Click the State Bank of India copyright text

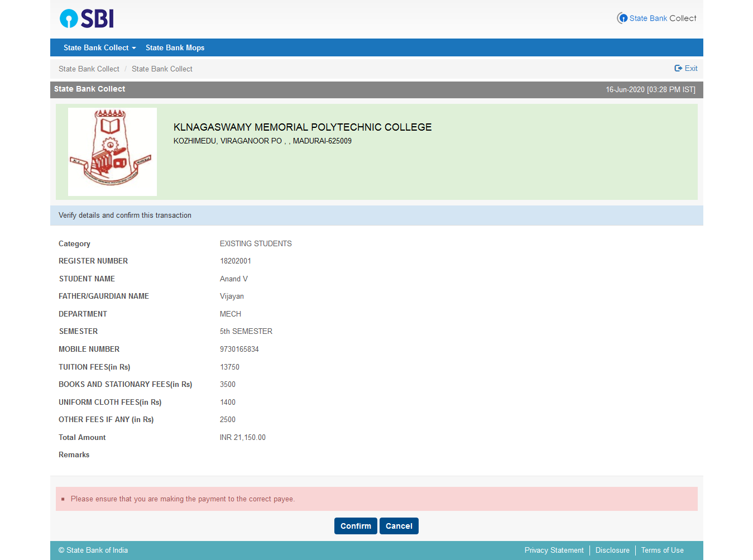(x=93, y=550)
